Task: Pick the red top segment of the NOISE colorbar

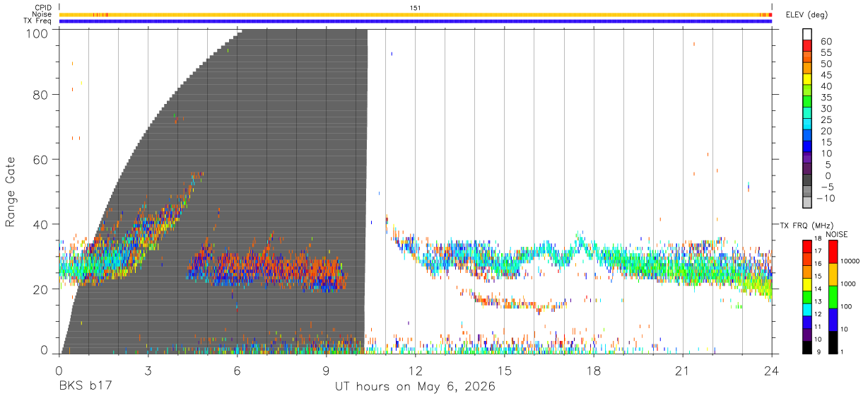Action: pos(832,251)
